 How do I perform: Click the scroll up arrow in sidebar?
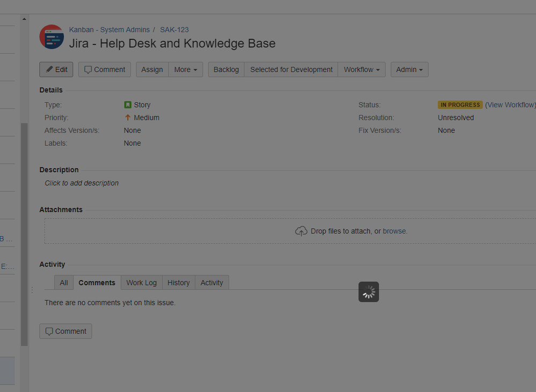tap(24, 19)
